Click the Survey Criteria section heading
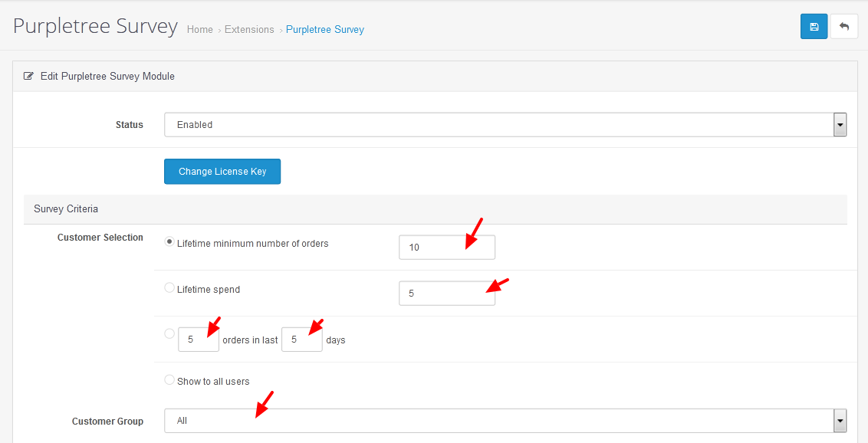The width and height of the screenshot is (868, 443). (66, 209)
